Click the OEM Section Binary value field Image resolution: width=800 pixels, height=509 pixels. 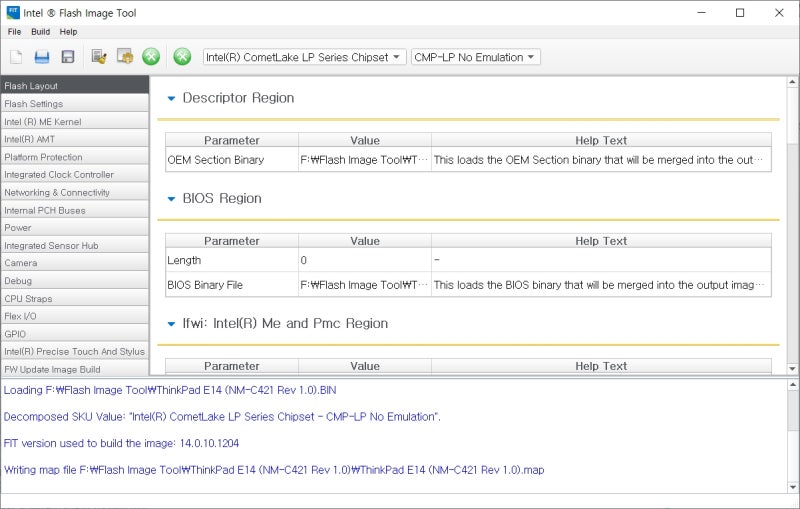click(365, 160)
